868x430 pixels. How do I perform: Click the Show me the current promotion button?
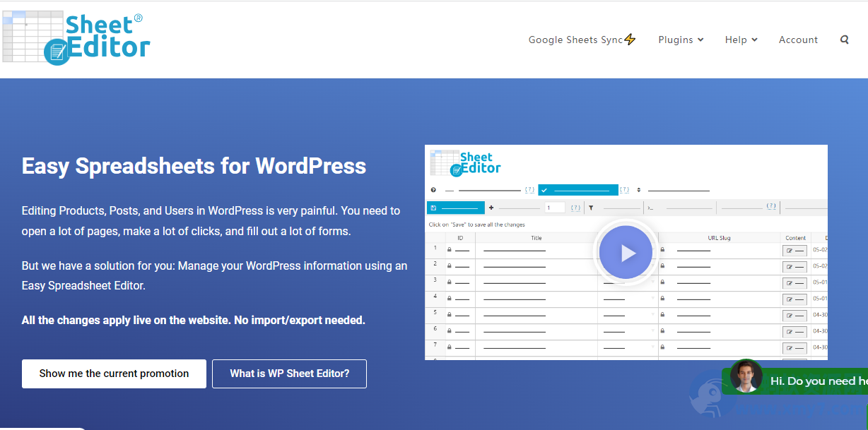coord(113,374)
